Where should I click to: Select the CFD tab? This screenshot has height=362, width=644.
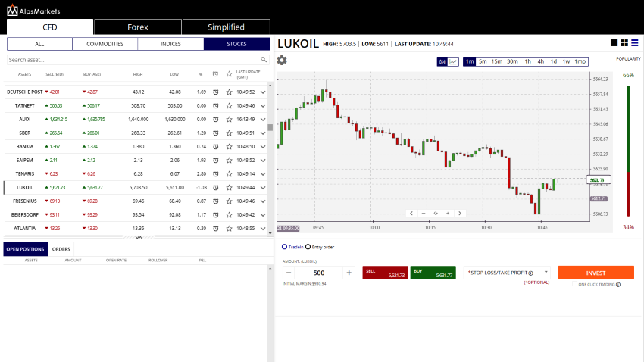tap(50, 27)
